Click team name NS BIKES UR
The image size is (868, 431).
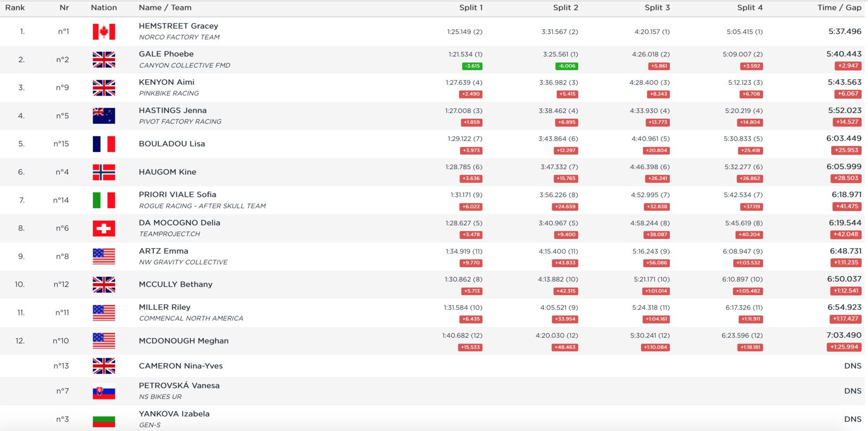(x=160, y=397)
